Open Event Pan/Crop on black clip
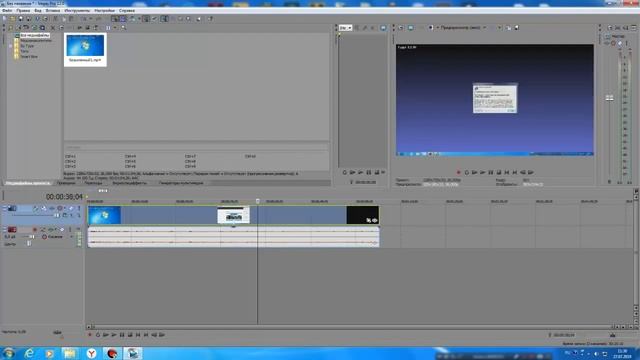The image size is (640, 360). pyautogui.click(x=369, y=220)
